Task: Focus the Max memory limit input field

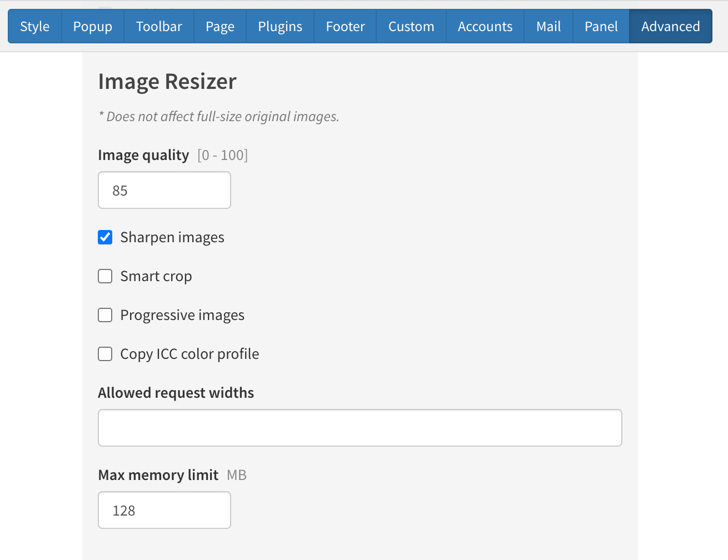Action: (x=164, y=510)
